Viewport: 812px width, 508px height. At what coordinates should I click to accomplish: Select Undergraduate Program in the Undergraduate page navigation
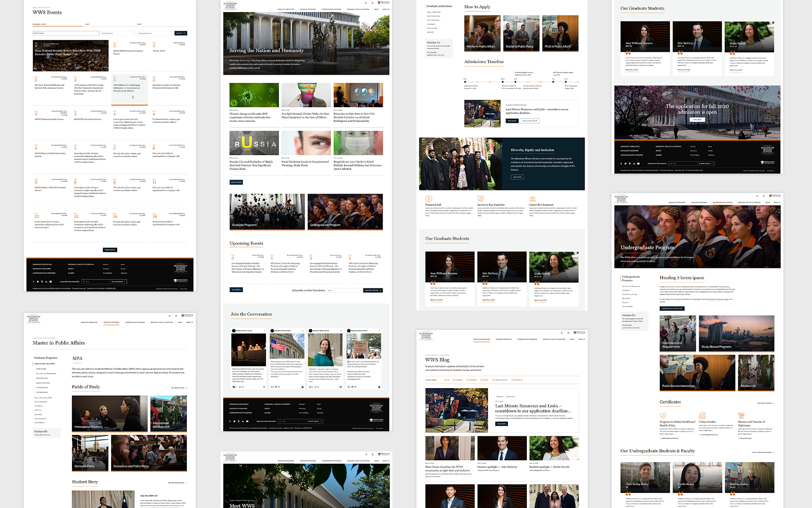pyautogui.click(x=723, y=202)
